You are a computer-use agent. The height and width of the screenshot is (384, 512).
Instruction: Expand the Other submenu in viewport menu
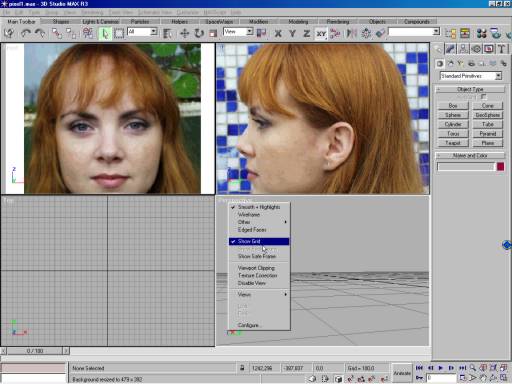pyautogui.click(x=259, y=222)
